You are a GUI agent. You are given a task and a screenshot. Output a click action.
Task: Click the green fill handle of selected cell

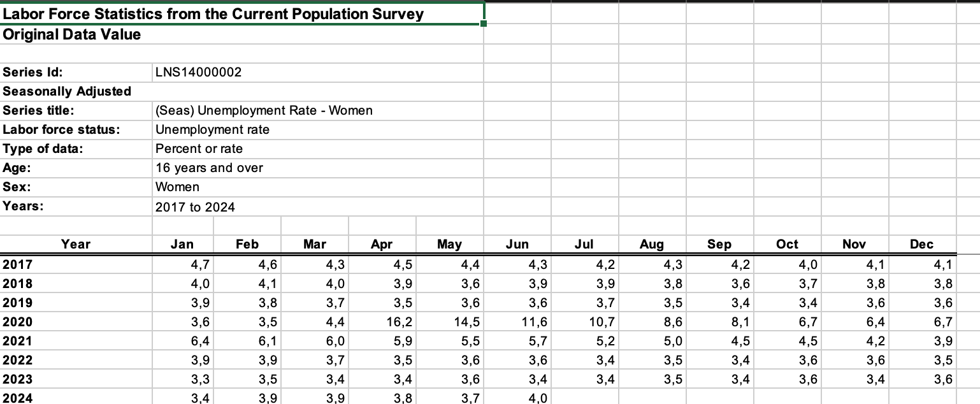click(484, 24)
